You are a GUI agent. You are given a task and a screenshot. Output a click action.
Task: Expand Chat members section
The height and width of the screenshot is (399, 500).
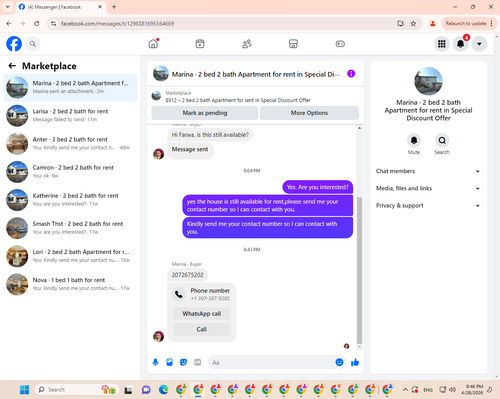[428, 171]
